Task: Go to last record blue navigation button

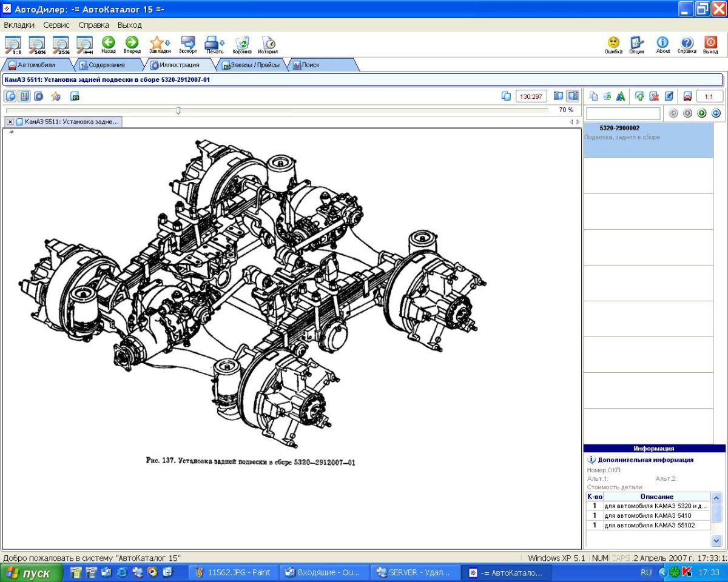Action: [716, 113]
